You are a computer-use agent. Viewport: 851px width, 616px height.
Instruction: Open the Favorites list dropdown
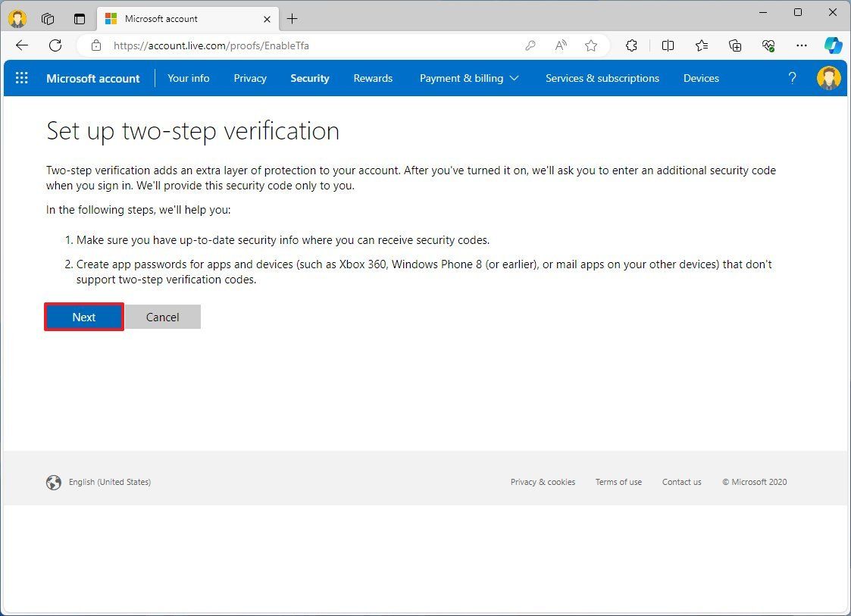701,45
